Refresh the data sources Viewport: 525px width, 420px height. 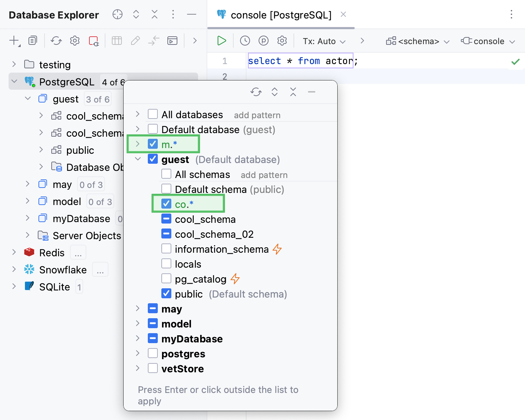click(56, 41)
